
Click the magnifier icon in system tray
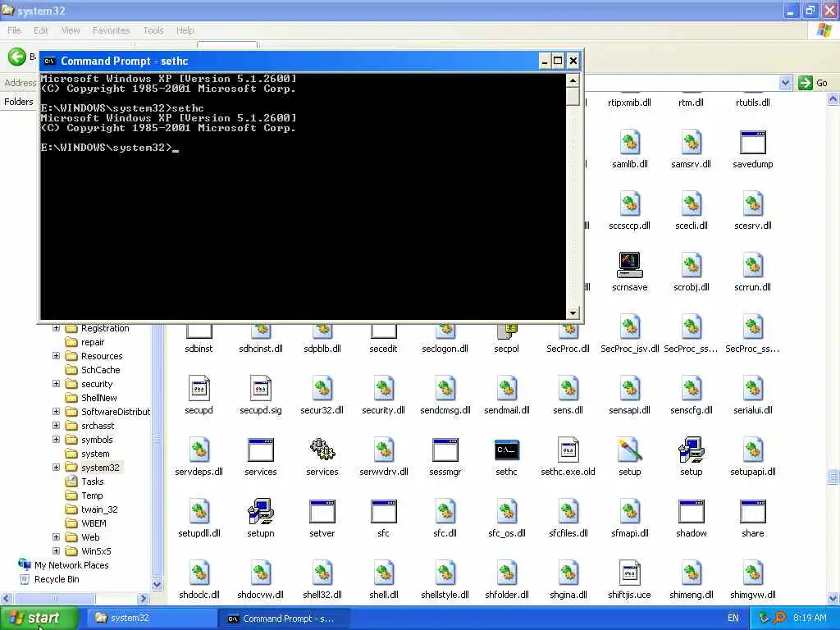779,619
